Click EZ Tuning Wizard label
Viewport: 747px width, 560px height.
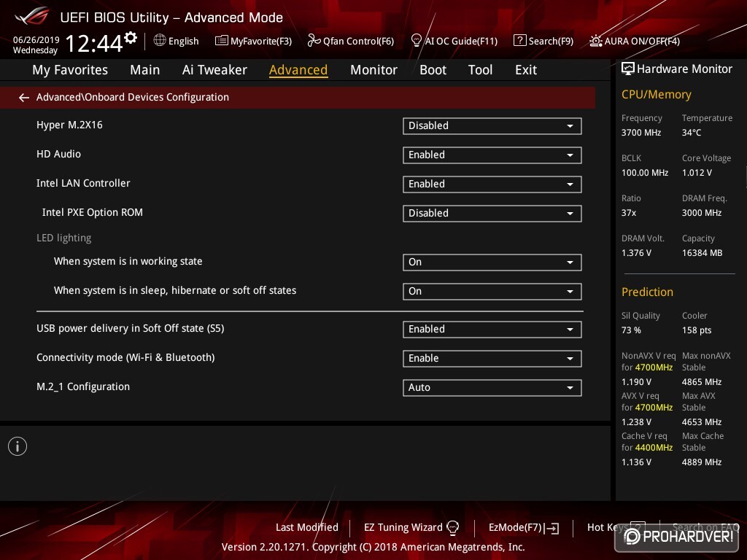pos(403,528)
